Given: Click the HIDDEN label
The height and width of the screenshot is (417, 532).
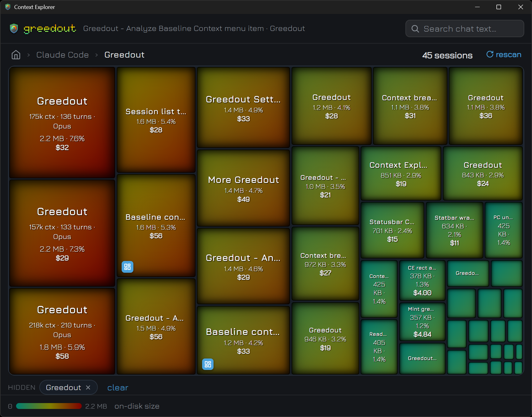Looking at the screenshot, I should click(x=22, y=388).
